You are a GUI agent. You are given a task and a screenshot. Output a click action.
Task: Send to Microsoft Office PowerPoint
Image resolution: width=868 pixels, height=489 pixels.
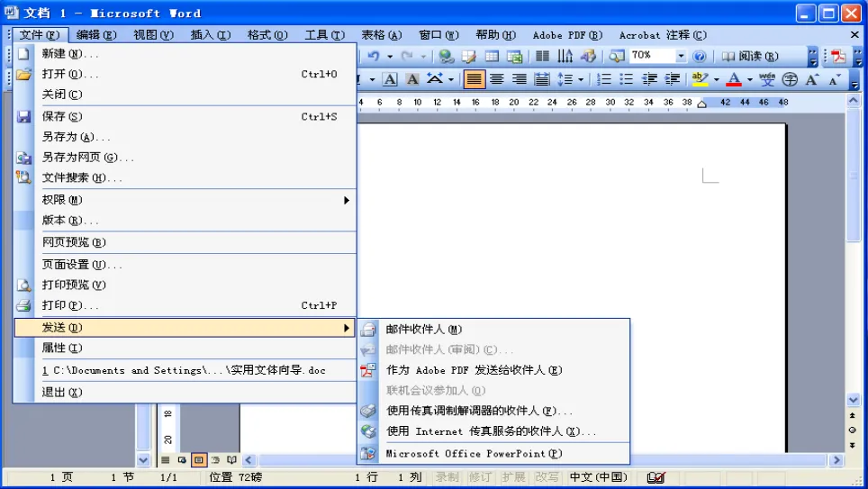click(493, 454)
